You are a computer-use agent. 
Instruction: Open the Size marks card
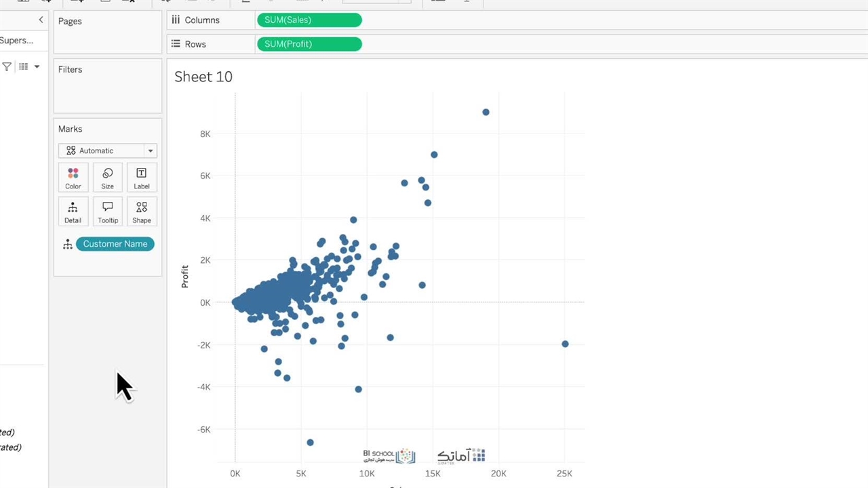(107, 177)
